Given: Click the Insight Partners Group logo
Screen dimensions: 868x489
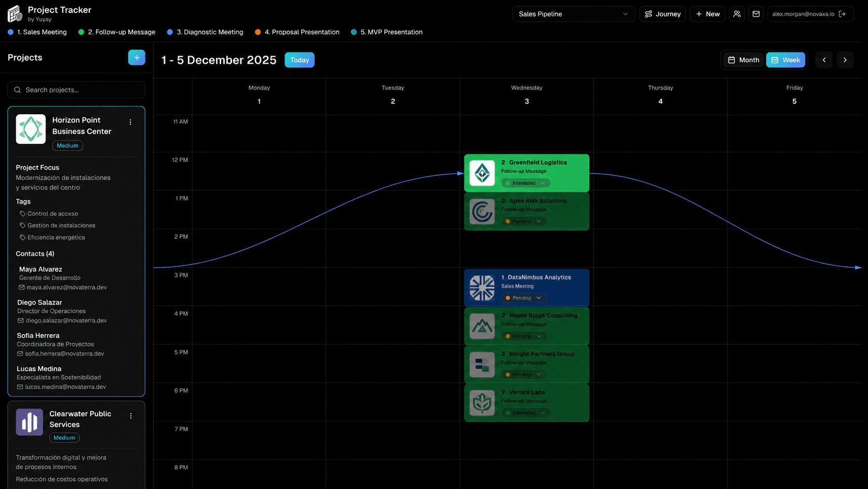Looking at the screenshot, I should pos(482,365).
